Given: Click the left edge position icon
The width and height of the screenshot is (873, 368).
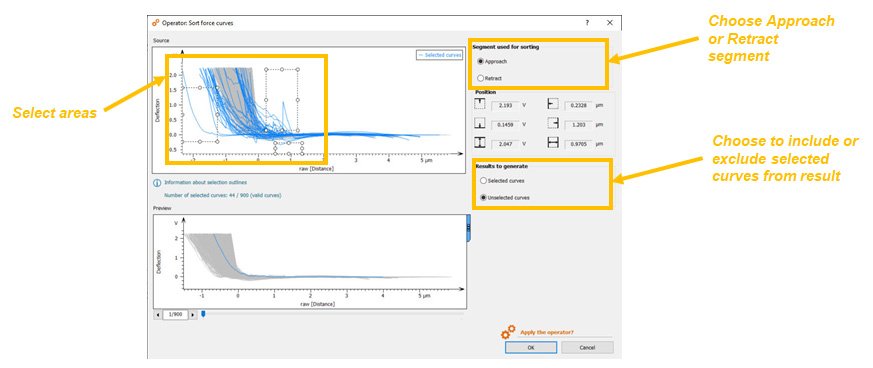Looking at the screenshot, I should coord(553,104).
